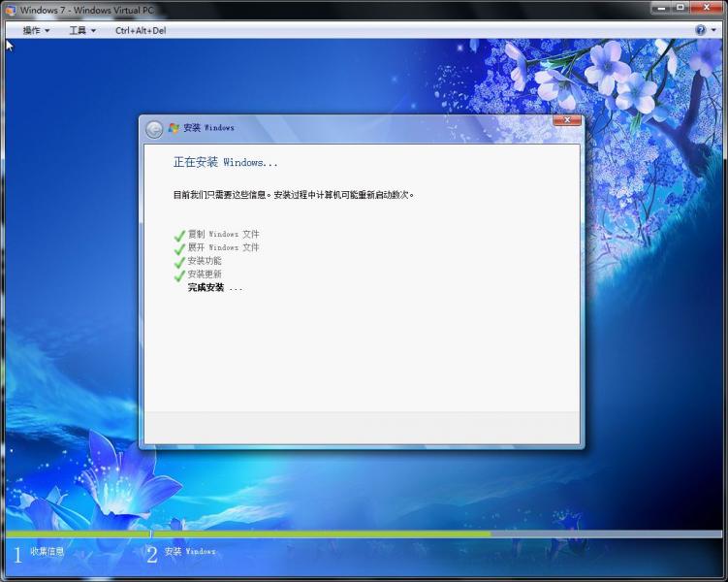Click the Windows flag icon in the setup title
728x582 pixels.
tap(174, 128)
